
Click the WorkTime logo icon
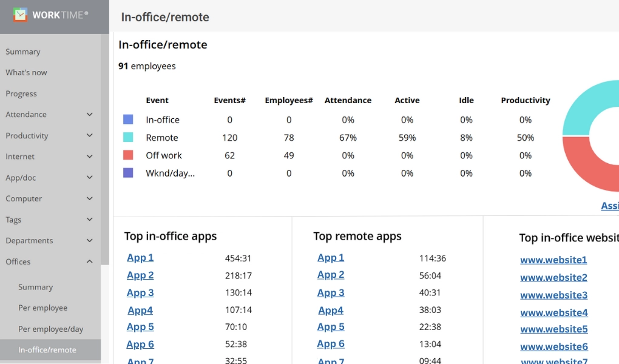(21, 15)
